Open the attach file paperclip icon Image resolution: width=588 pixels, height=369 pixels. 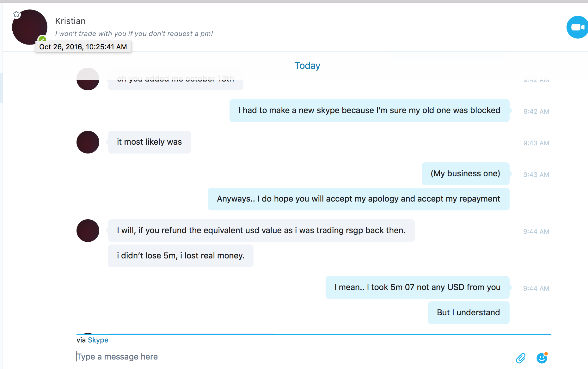521,358
